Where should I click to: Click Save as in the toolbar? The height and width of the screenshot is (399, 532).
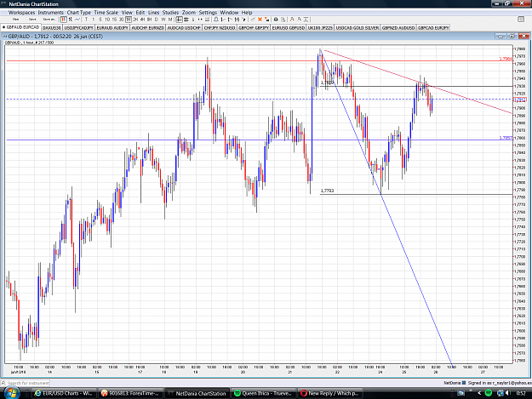click(49, 20)
